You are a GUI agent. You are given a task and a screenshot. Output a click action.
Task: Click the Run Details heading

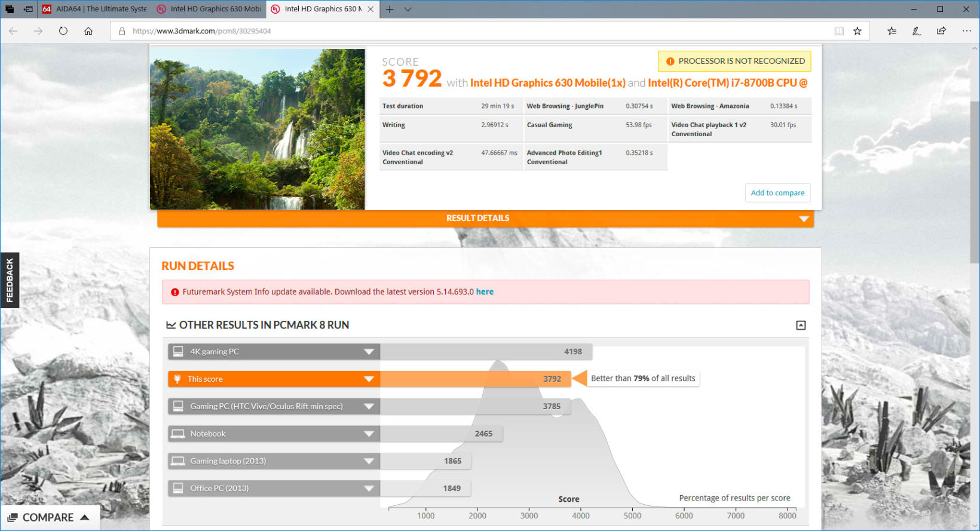pyautogui.click(x=198, y=266)
